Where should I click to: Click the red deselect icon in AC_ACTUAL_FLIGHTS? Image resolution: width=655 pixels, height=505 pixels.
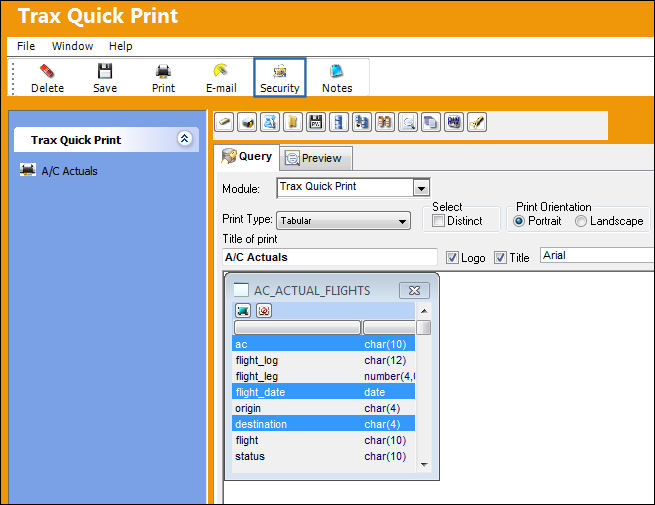point(264,310)
